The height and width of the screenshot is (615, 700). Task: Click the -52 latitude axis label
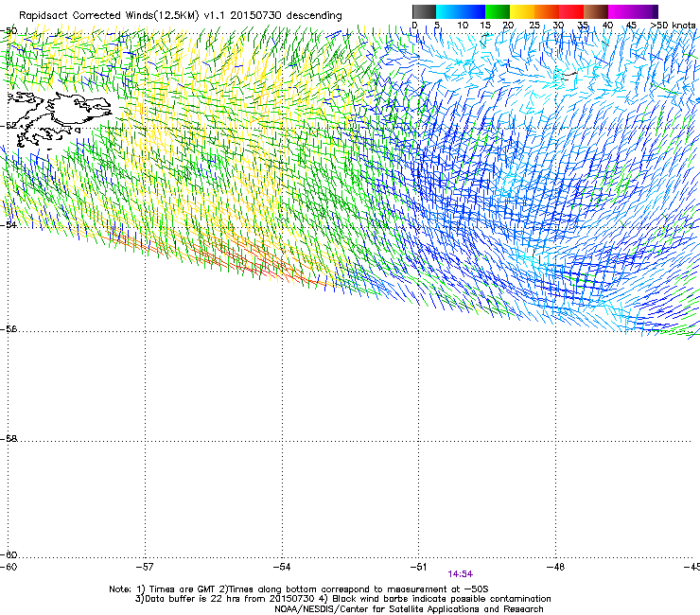coord(9,126)
